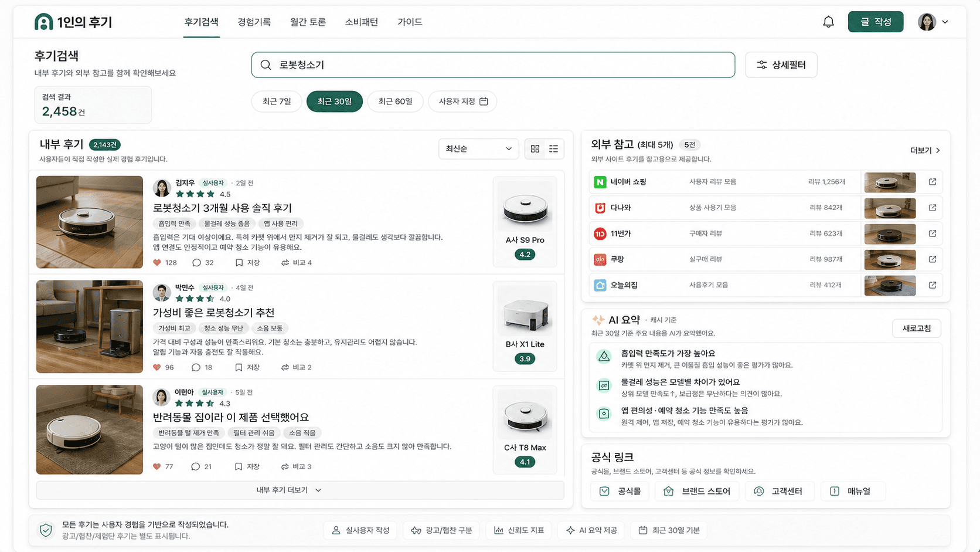Screen dimensions: 980x552
Task: Compare 4 items on 김지우's review
Action: (x=297, y=263)
